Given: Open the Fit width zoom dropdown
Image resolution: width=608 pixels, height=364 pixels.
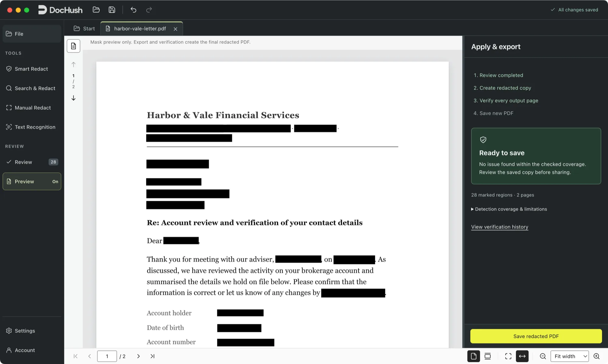Looking at the screenshot, I should coord(570,356).
